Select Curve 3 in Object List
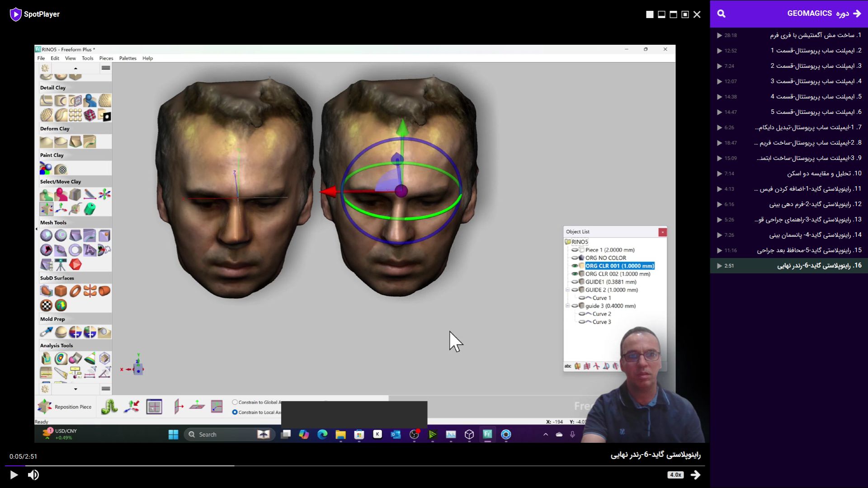The width and height of the screenshot is (868, 488). pyautogui.click(x=602, y=322)
